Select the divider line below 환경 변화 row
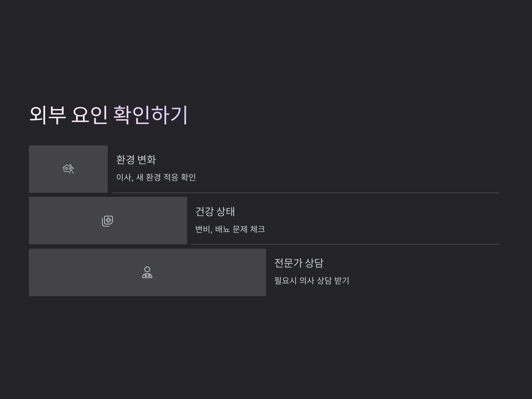Screen dimensions: 532x399 (x=305, y=193)
